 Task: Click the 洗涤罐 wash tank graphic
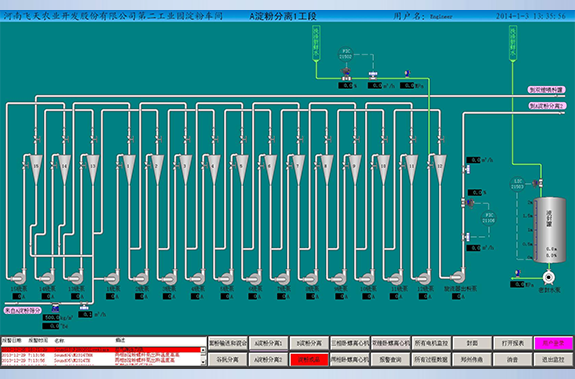pyautogui.click(x=549, y=230)
